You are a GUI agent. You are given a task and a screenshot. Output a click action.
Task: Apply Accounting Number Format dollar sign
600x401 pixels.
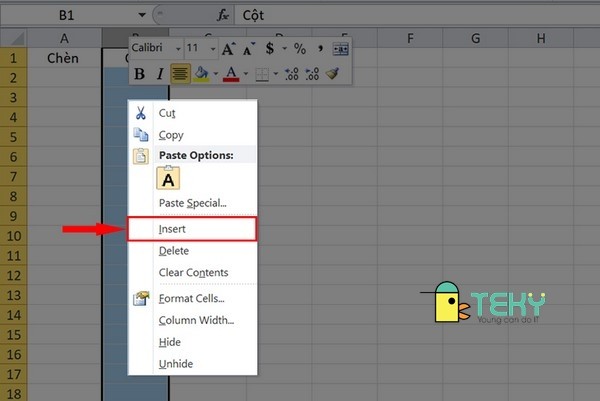[x=270, y=49]
